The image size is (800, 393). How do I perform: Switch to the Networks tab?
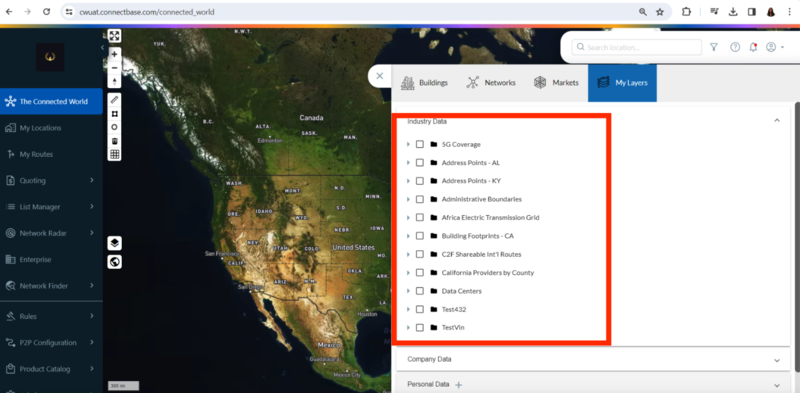coord(491,83)
